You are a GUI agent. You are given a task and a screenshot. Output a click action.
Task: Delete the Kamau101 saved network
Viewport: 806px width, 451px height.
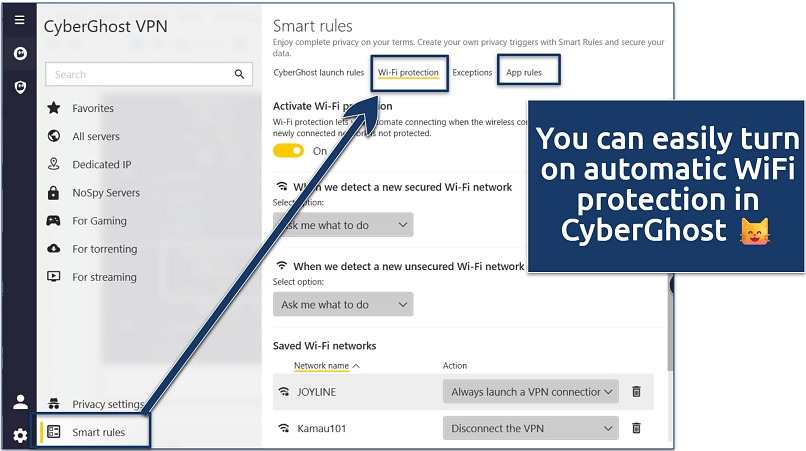point(636,428)
